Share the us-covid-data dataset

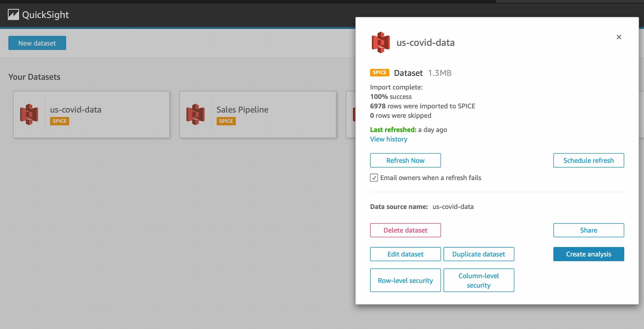tap(588, 230)
